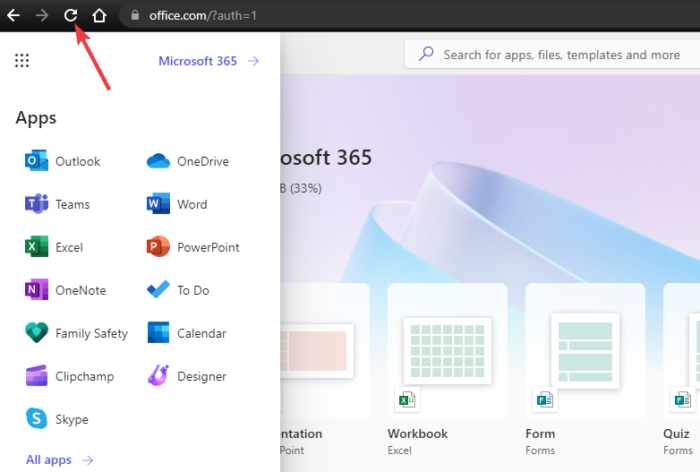This screenshot has width=700, height=472.
Task: Click the browser back arrow
Action: point(13,16)
